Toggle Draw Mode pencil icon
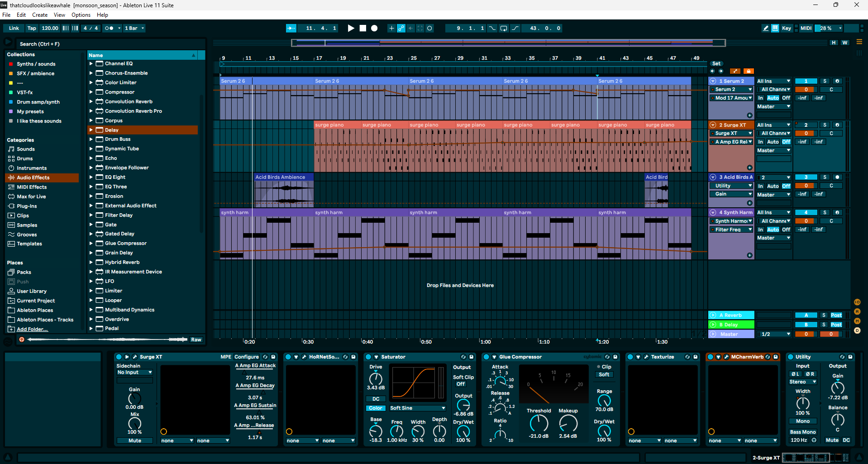This screenshot has width=868, height=464. pyautogui.click(x=765, y=28)
